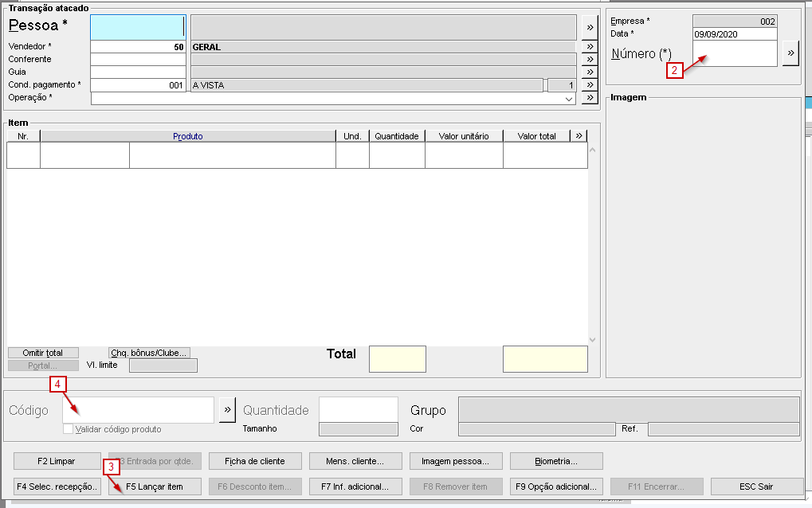
Task: Open Chq. bônus/Clube button
Action: coord(149,353)
